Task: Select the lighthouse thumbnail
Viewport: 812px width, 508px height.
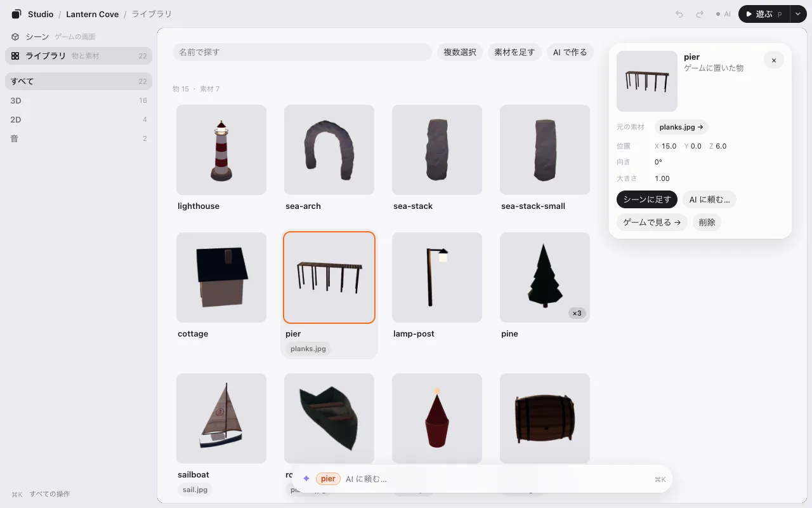Action: (x=221, y=150)
